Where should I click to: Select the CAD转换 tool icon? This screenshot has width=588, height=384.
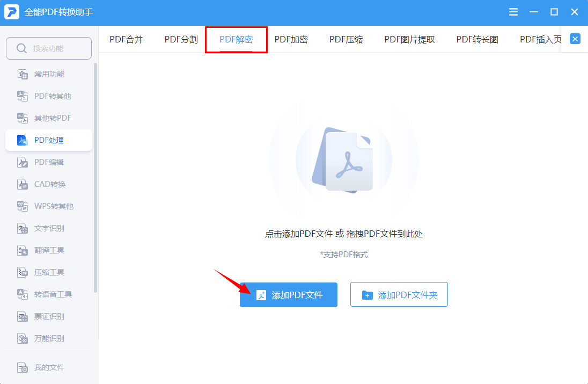click(x=22, y=184)
